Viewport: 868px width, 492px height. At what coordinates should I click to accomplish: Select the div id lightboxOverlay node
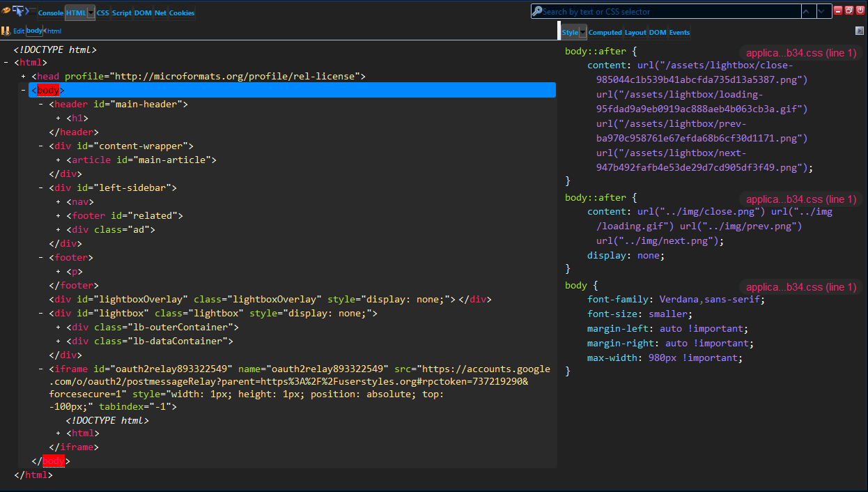pyautogui.click(x=270, y=299)
